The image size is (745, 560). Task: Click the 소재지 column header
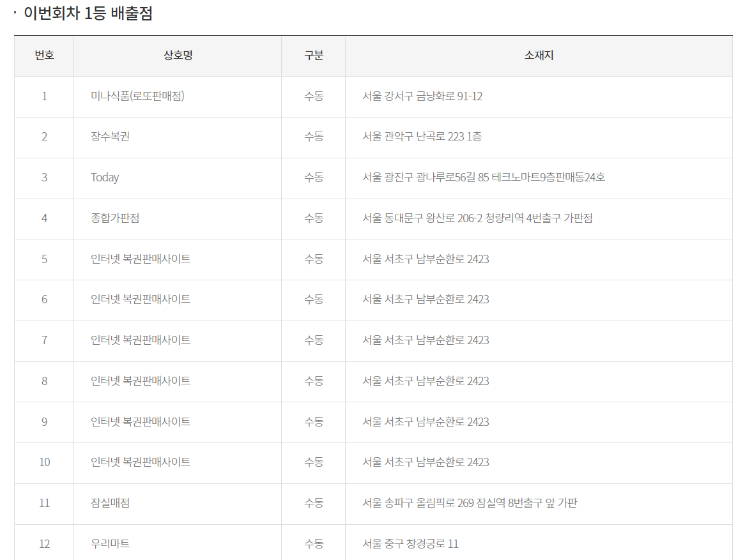[539, 56]
